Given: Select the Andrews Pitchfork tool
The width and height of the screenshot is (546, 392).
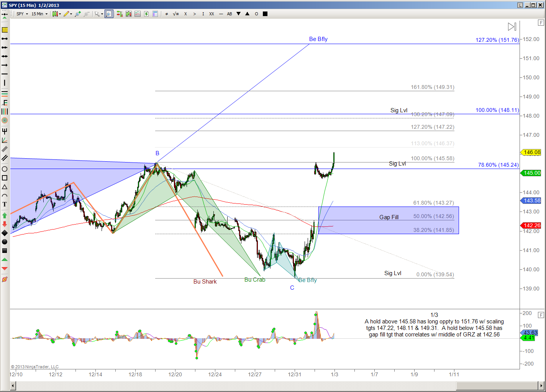Looking at the screenshot, I should pos(5,131).
